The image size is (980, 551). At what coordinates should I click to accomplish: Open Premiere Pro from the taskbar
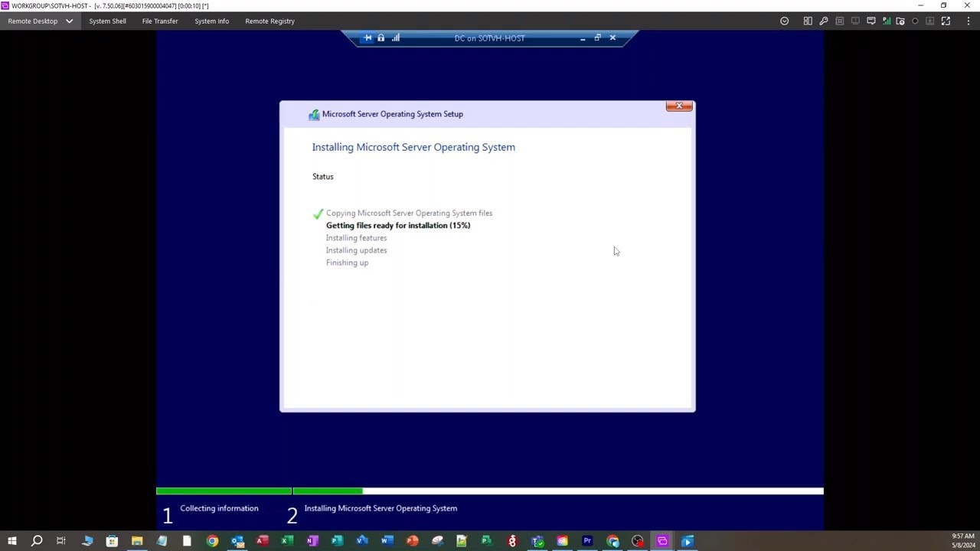(x=587, y=542)
